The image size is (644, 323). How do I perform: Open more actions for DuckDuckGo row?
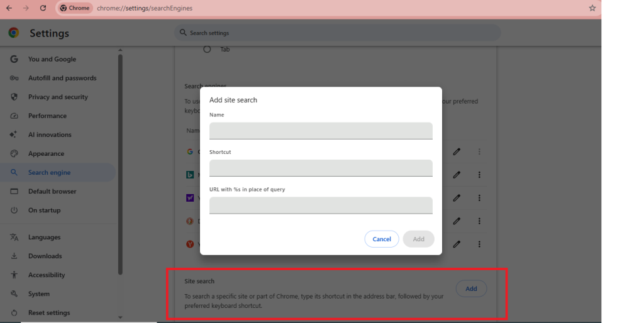tap(479, 221)
